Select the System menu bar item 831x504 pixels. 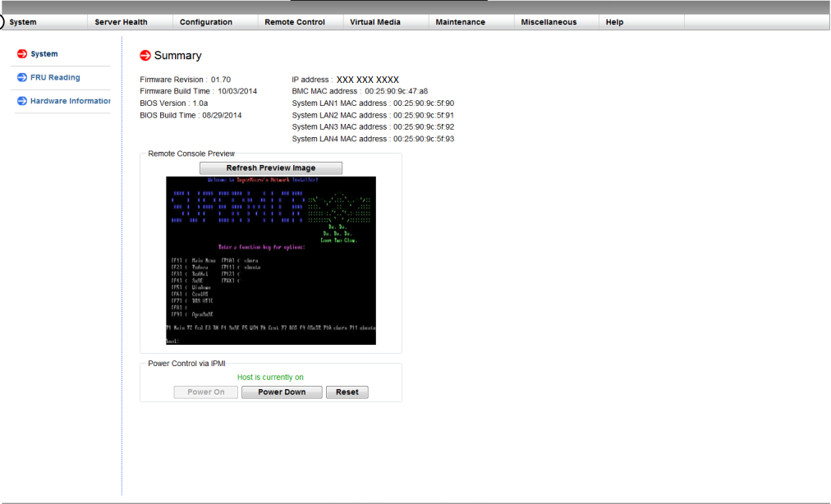point(25,22)
